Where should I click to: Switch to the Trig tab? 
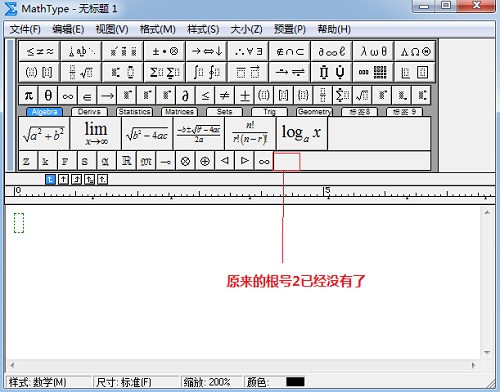coord(269,112)
